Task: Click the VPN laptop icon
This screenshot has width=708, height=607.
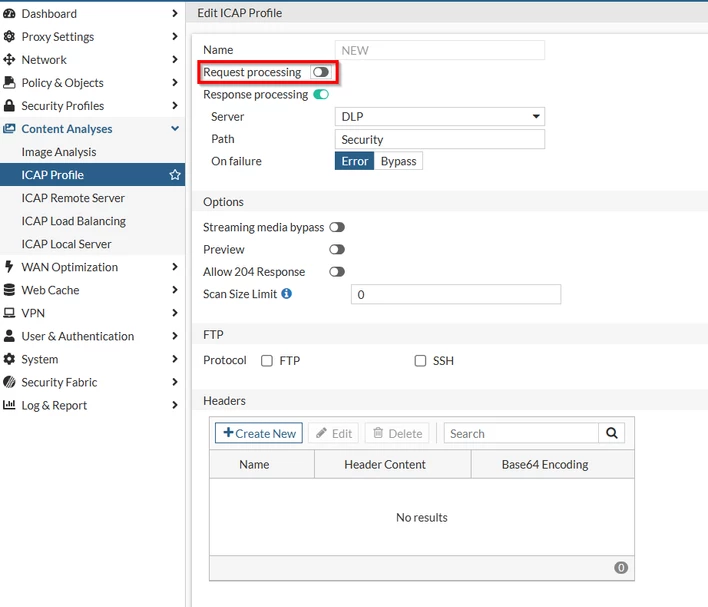Action: click(x=9, y=313)
